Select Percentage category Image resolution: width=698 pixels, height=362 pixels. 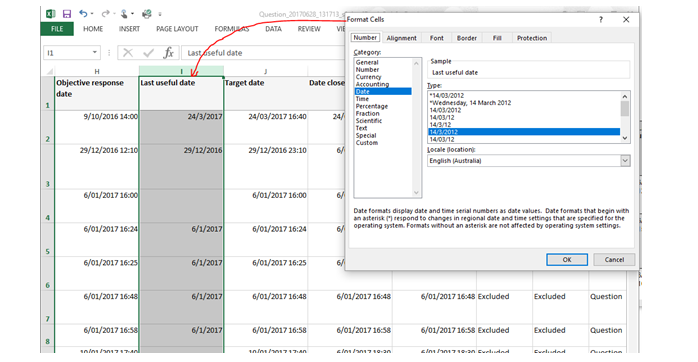pos(372,106)
